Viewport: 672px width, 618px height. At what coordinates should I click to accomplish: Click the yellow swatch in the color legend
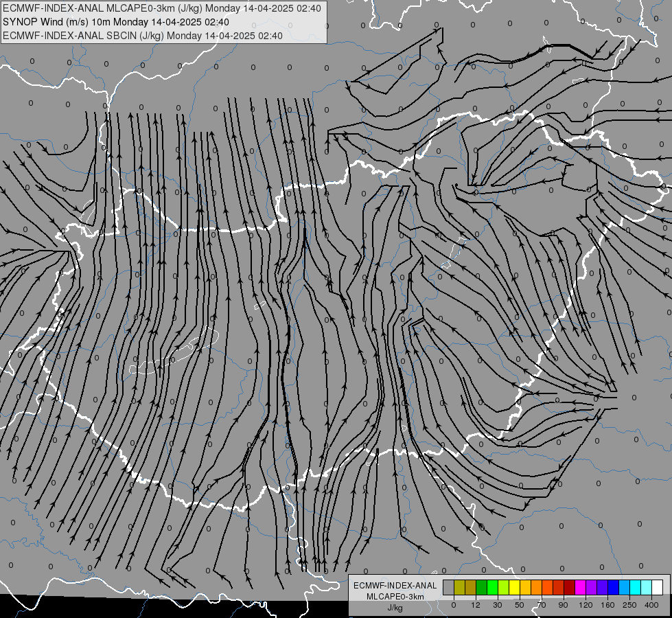tap(514, 587)
